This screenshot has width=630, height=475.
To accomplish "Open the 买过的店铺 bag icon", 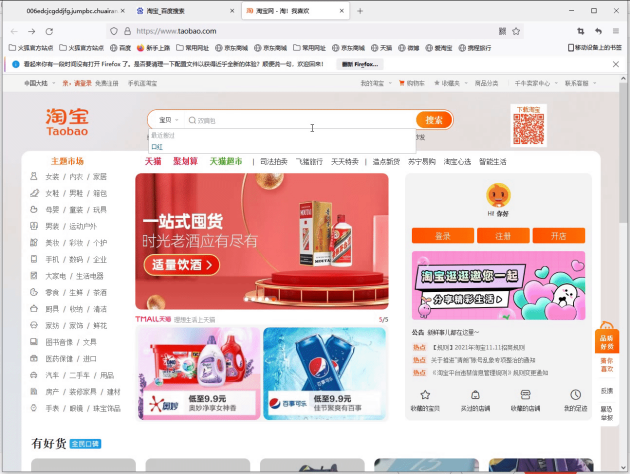I will point(475,395).
